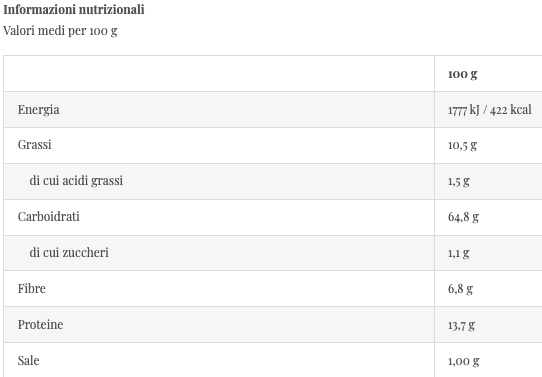
Task: Select the Grassi row label
Action: click(x=35, y=145)
